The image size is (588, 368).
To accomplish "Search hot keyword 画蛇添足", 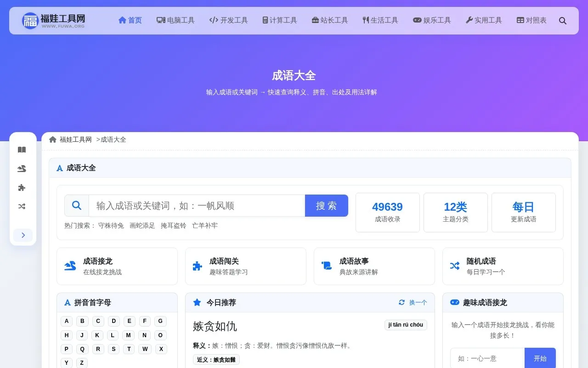I will pos(142,225).
